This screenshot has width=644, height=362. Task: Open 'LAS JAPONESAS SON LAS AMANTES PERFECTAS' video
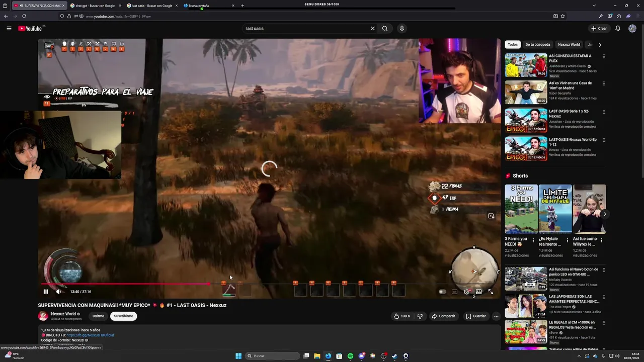[526, 306]
